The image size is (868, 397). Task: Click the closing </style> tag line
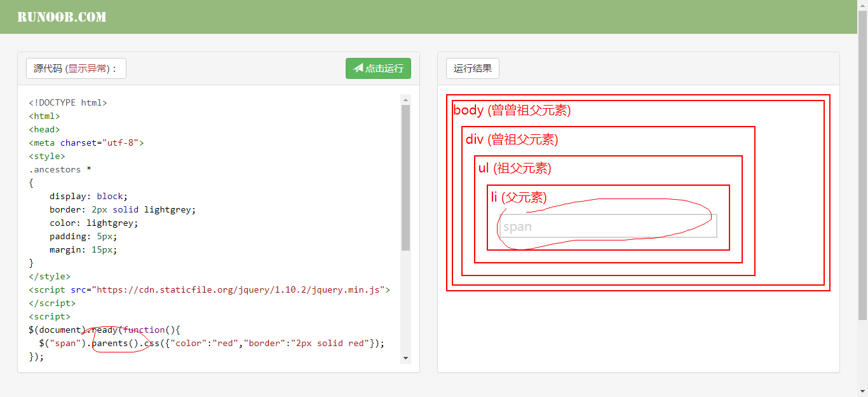pyautogui.click(x=50, y=276)
